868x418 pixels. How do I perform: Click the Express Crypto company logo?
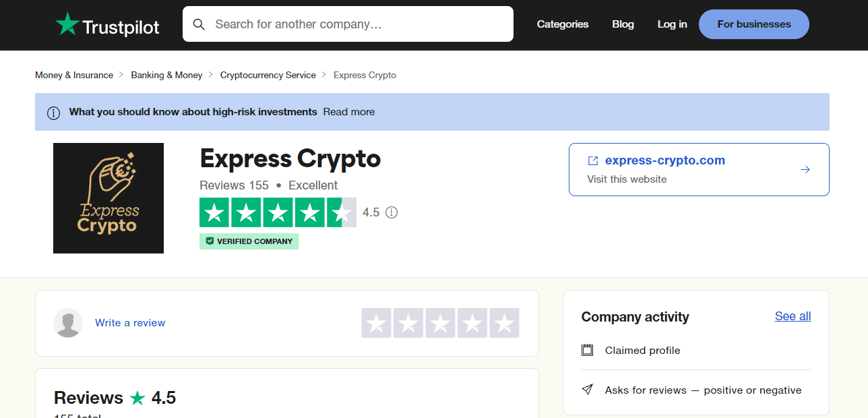click(108, 198)
